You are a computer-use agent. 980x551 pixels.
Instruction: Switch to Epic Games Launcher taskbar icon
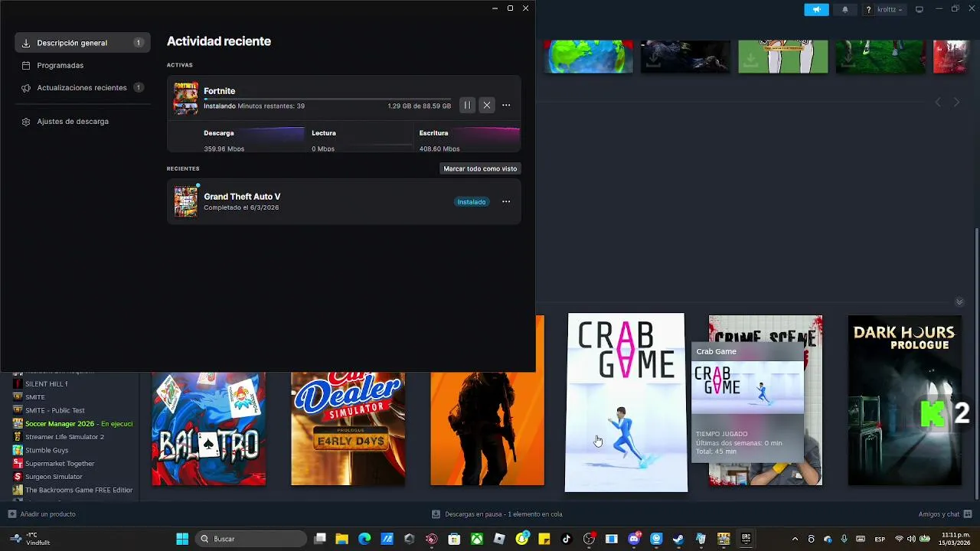(746, 539)
